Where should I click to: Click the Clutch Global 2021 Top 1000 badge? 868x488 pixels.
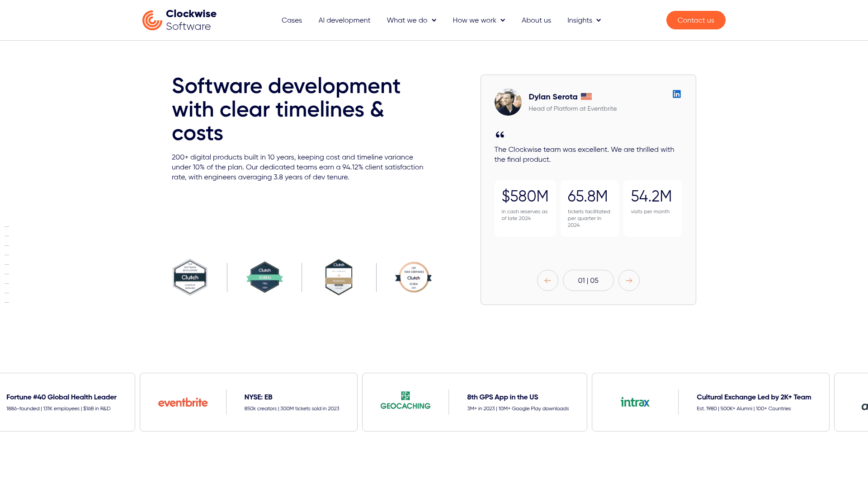pyautogui.click(x=413, y=277)
